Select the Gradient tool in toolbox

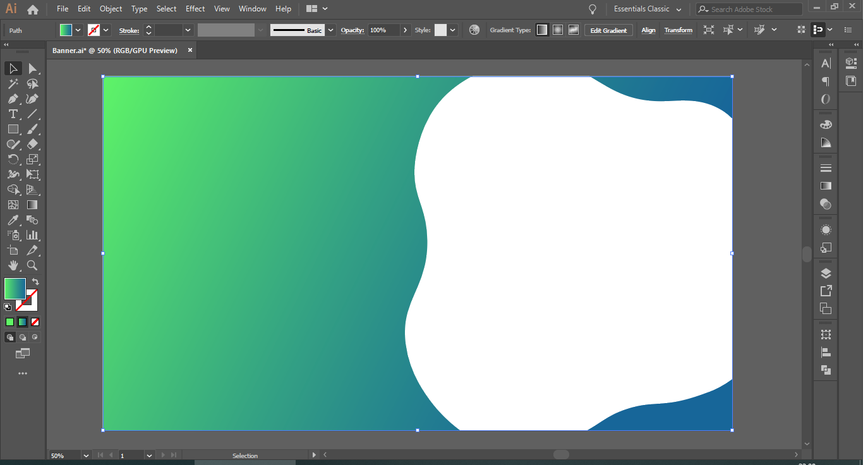point(33,205)
